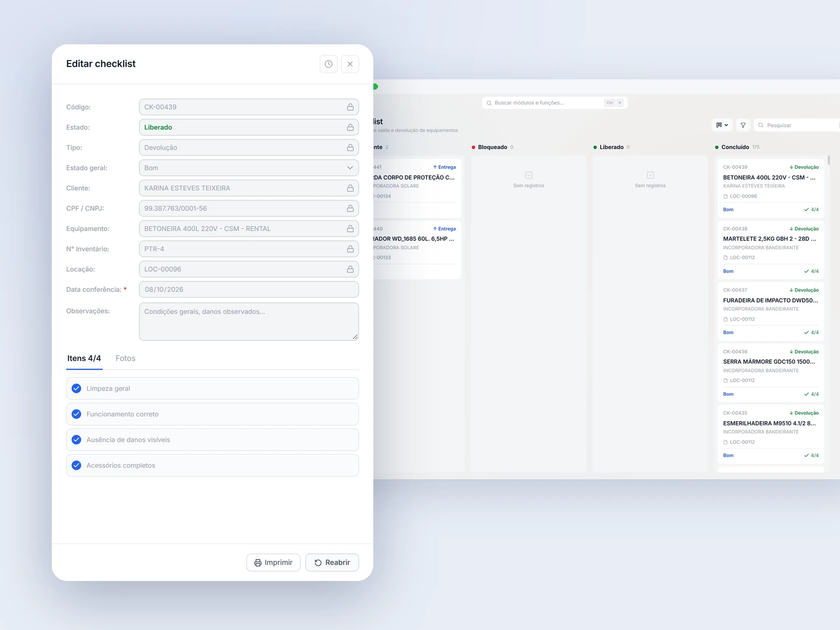Image resolution: width=840 pixels, height=630 pixels.
Task: Click LOC-00112 document icon on CK-00436 card
Action: click(x=726, y=381)
